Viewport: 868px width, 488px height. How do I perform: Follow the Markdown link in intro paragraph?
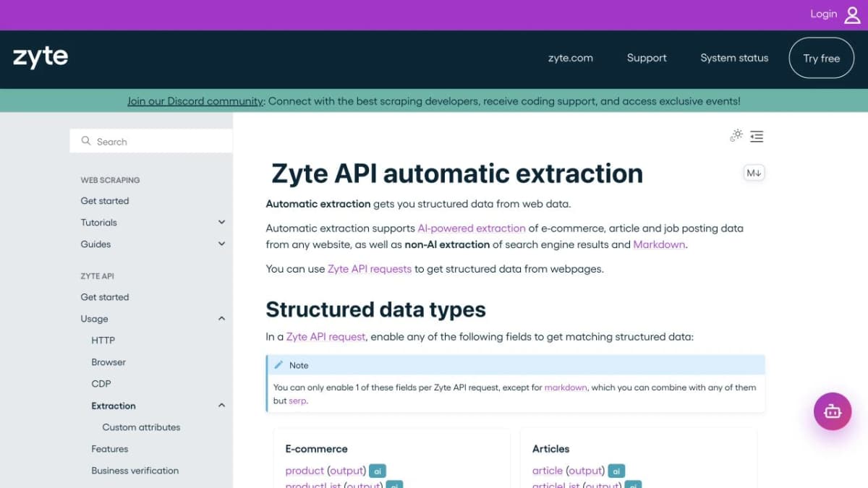pos(659,244)
